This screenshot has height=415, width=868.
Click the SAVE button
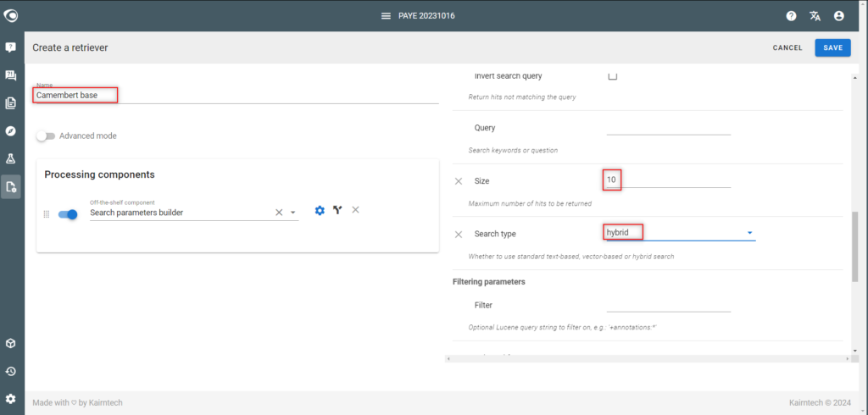click(x=832, y=47)
